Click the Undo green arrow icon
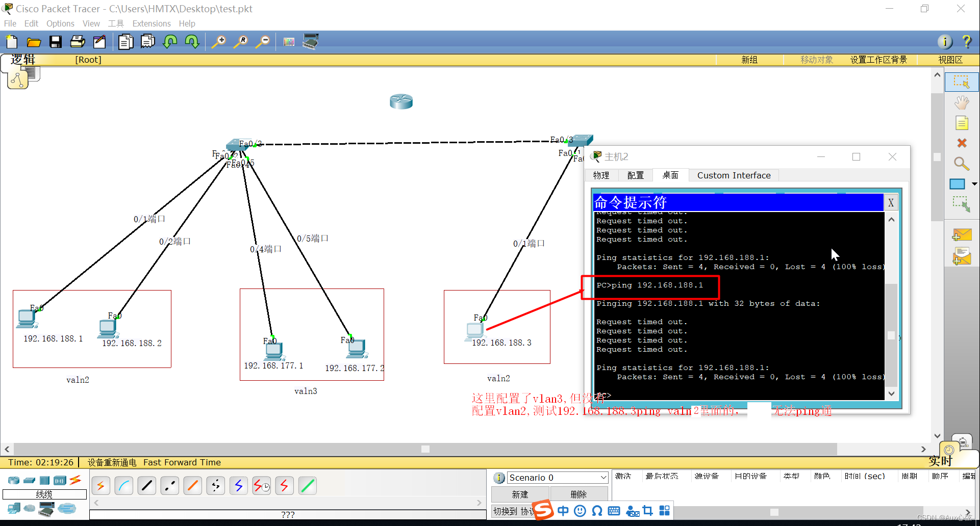980x526 pixels. click(x=170, y=42)
